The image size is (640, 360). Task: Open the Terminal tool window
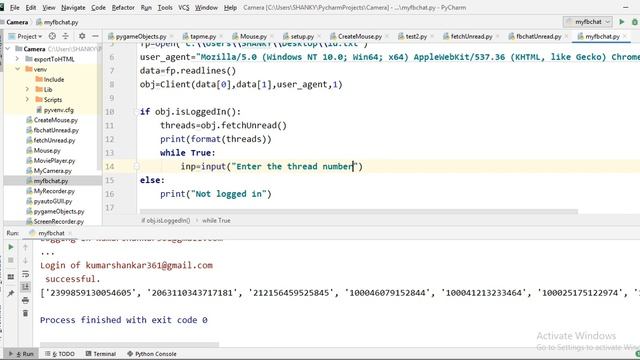[101, 354]
